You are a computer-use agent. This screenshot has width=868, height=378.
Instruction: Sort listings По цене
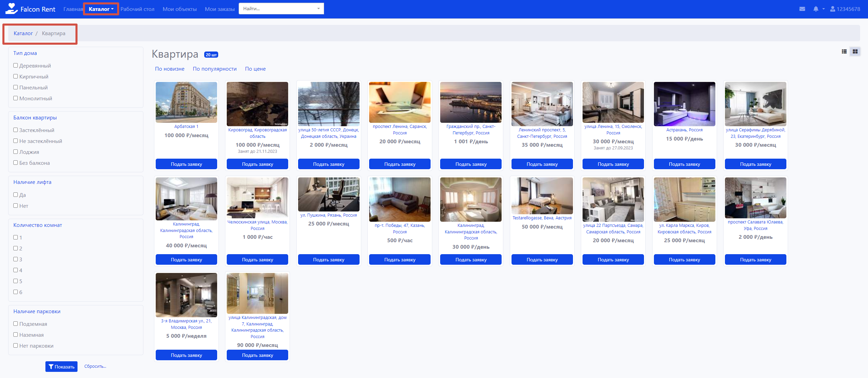tap(255, 69)
